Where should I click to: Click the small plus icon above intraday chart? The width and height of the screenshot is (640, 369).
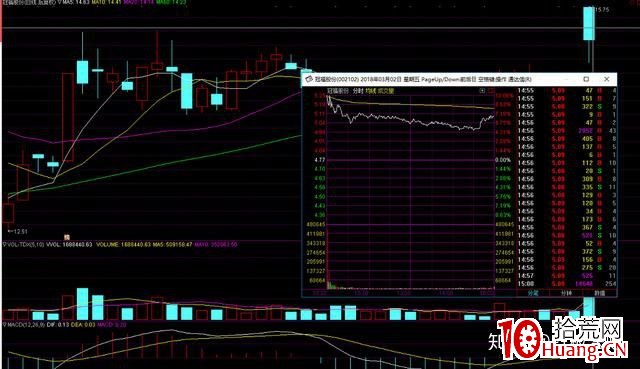click(x=482, y=91)
